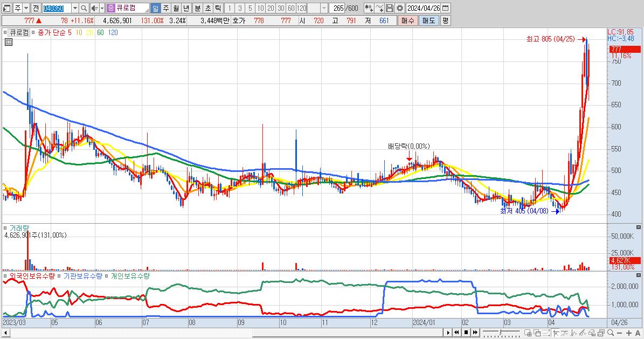
Task: Toggle the 주 weekly period button
Action: [165, 8]
